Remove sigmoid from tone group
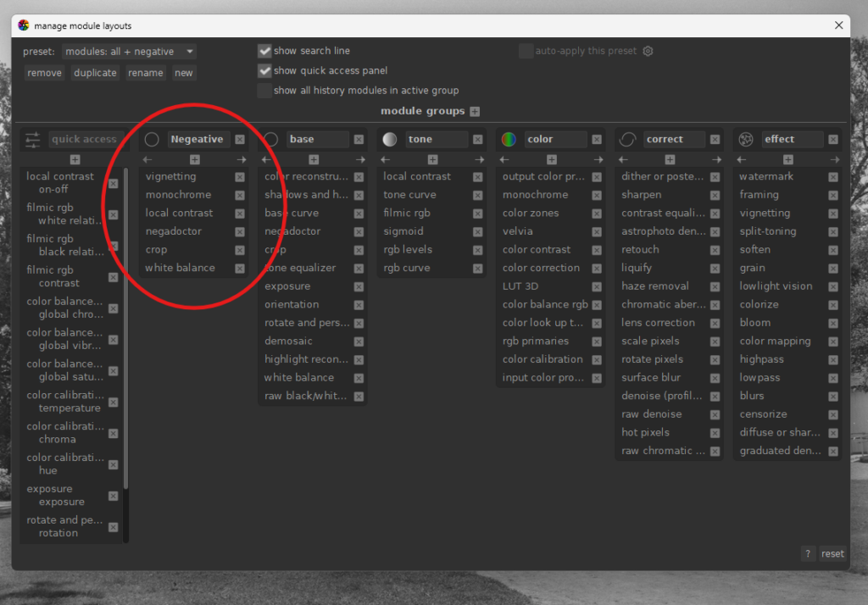Viewport: 868px width, 605px height. point(478,232)
